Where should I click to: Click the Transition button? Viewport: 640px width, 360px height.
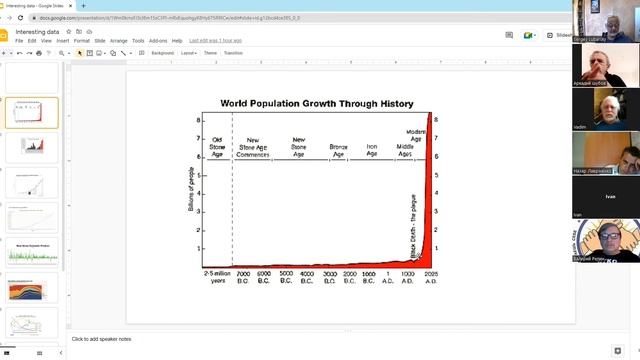(x=233, y=53)
